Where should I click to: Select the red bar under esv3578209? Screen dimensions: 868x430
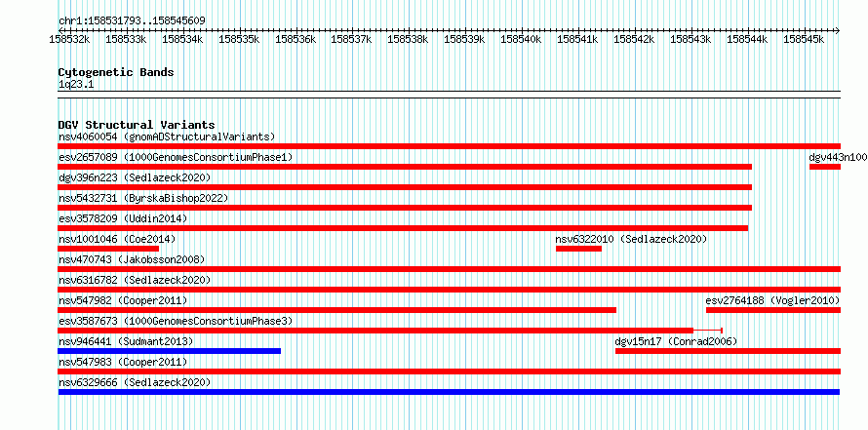pyautogui.click(x=403, y=228)
